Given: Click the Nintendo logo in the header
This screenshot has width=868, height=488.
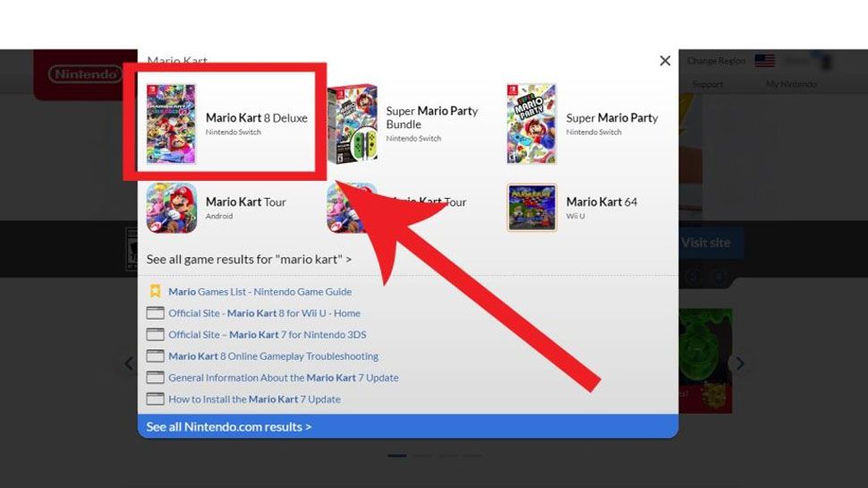Looking at the screenshot, I should pos(85,74).
